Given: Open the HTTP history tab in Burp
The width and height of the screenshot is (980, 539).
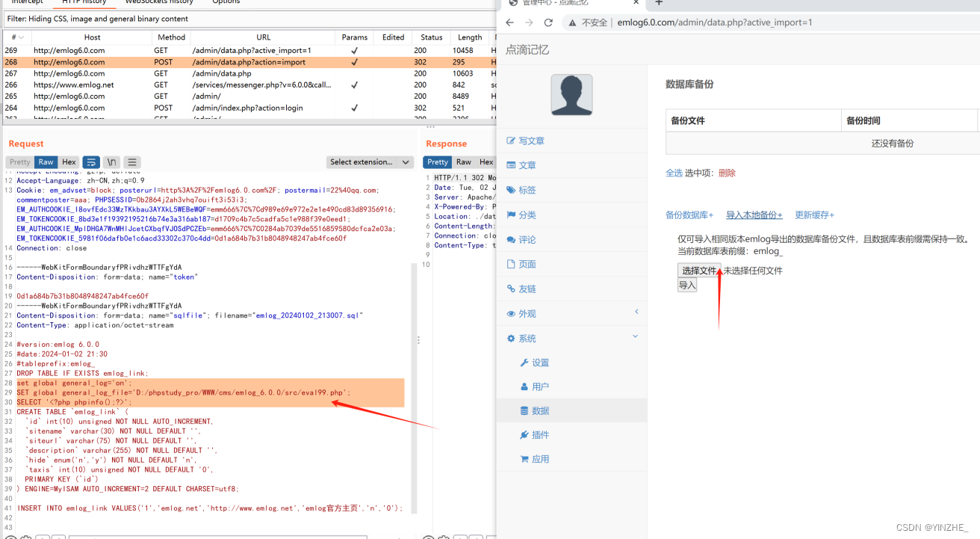Looking at the screenshot, I should coord(84,2).
